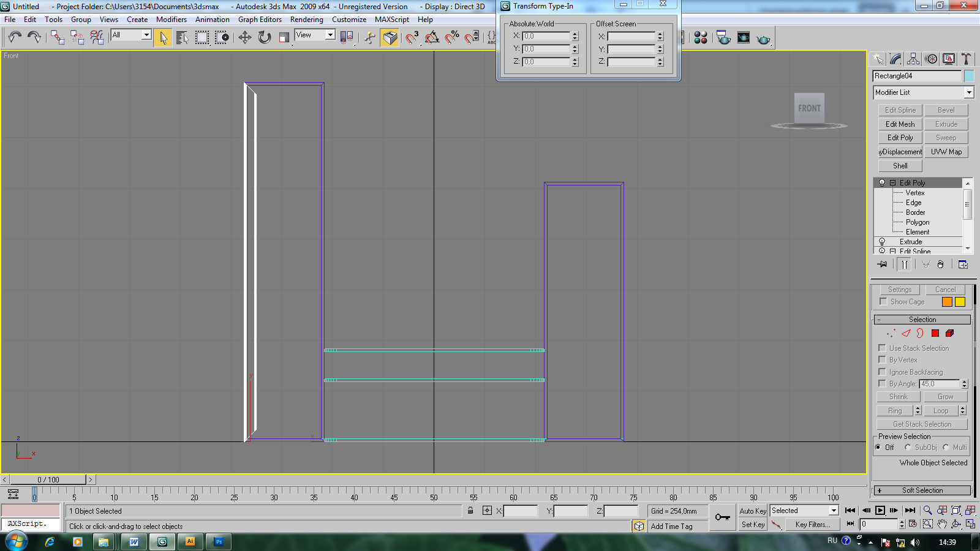The image size is (980, 551).
Task: Increase the By Angle spinner value
Action: tap(964, 381)
